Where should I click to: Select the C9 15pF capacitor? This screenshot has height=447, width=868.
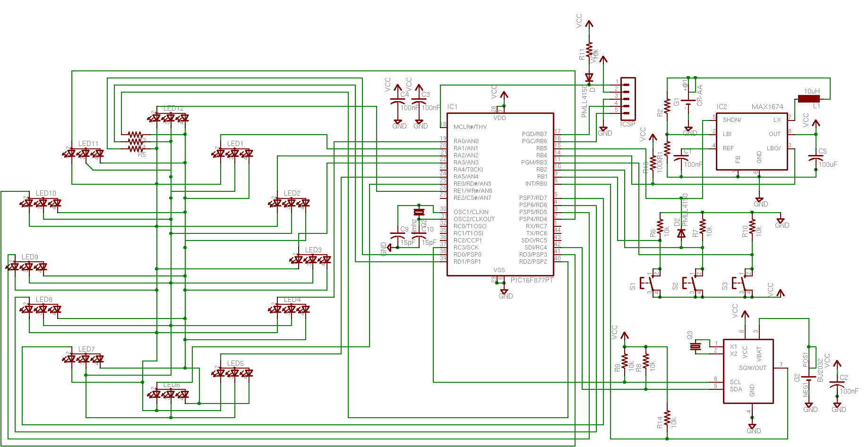point(395,235)
